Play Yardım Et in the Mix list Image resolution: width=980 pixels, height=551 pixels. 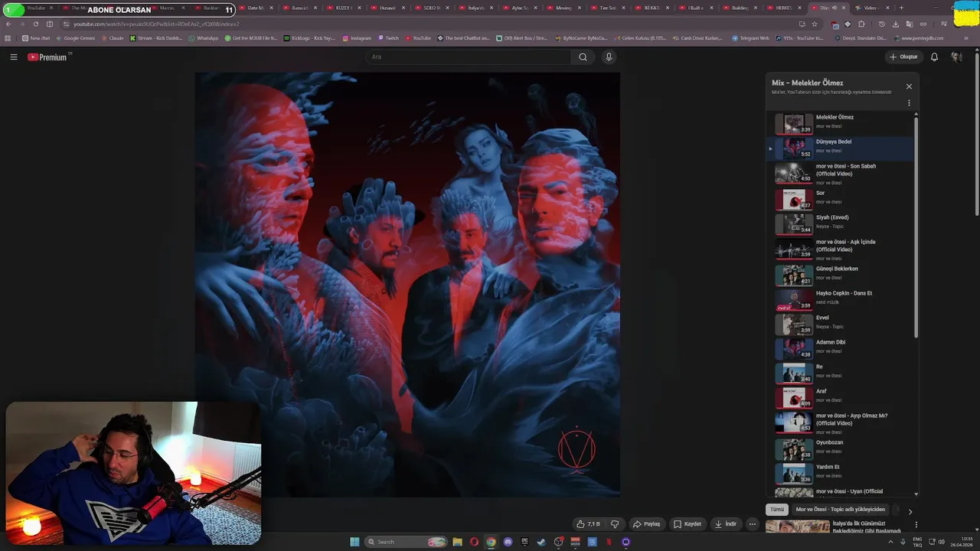tap(841, 473)
